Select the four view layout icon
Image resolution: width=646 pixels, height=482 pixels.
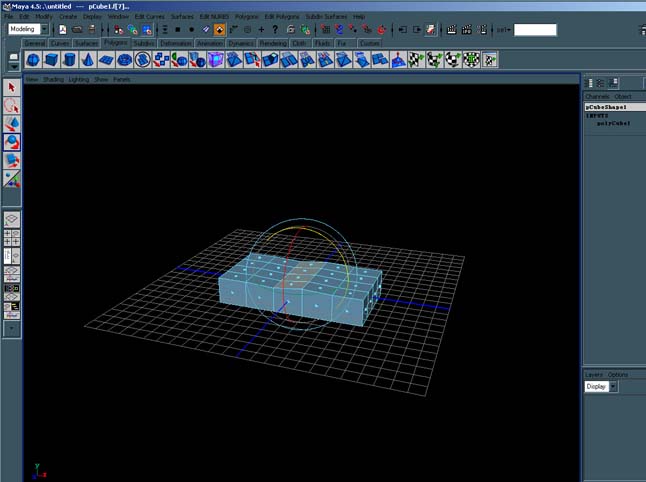pyautogui.click(x=12, y=238)
